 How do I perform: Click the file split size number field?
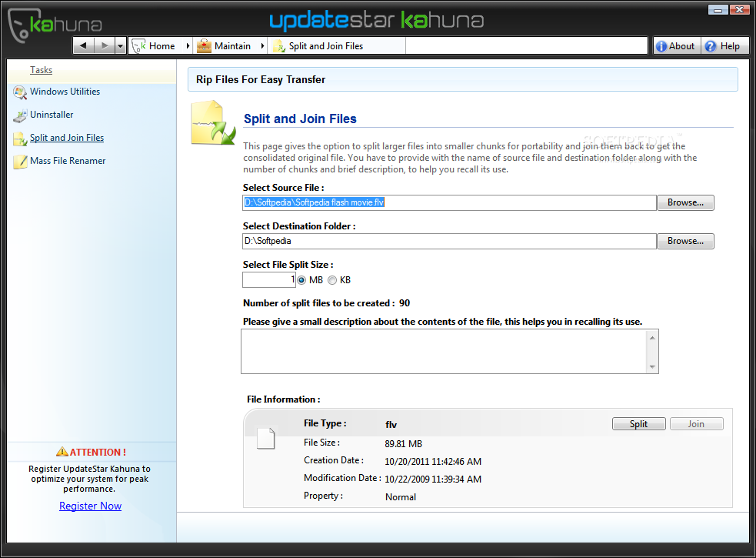click(x=269, y=280)
